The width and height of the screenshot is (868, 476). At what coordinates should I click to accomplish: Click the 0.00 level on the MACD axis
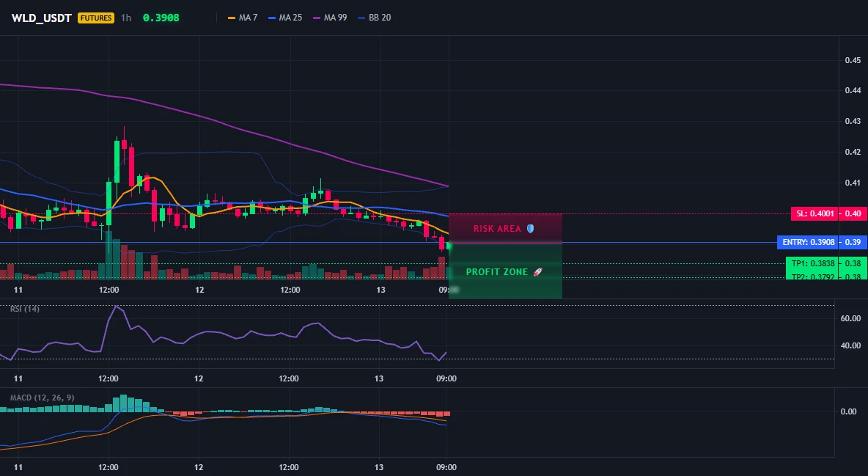(x=849, y=411)
